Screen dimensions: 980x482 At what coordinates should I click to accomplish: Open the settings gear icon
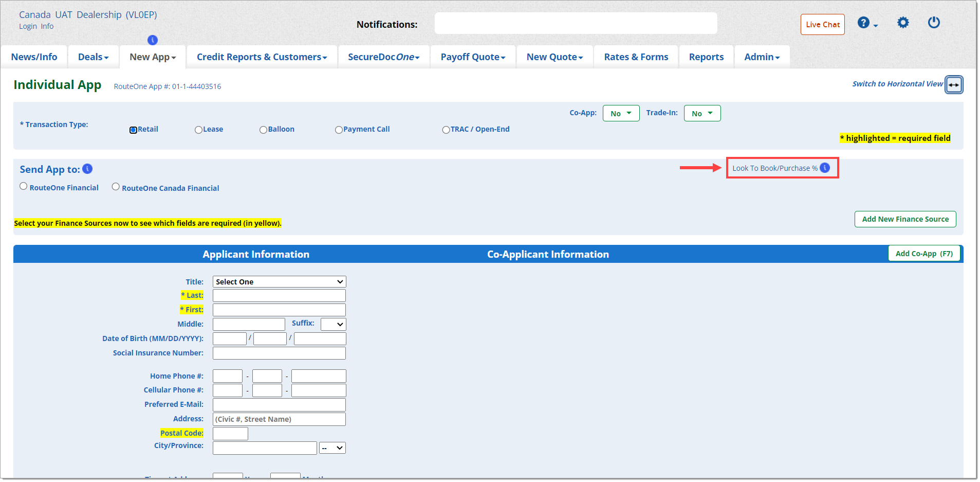(903, 23)
